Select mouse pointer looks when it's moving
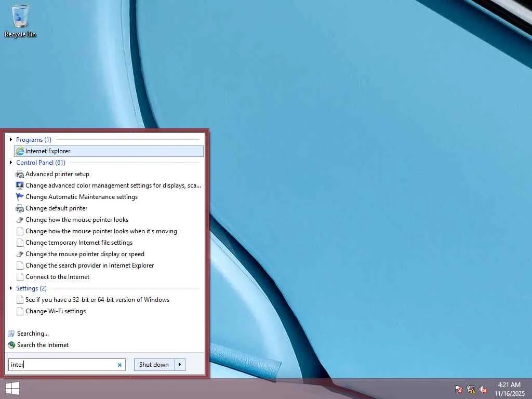 (109, 231)
